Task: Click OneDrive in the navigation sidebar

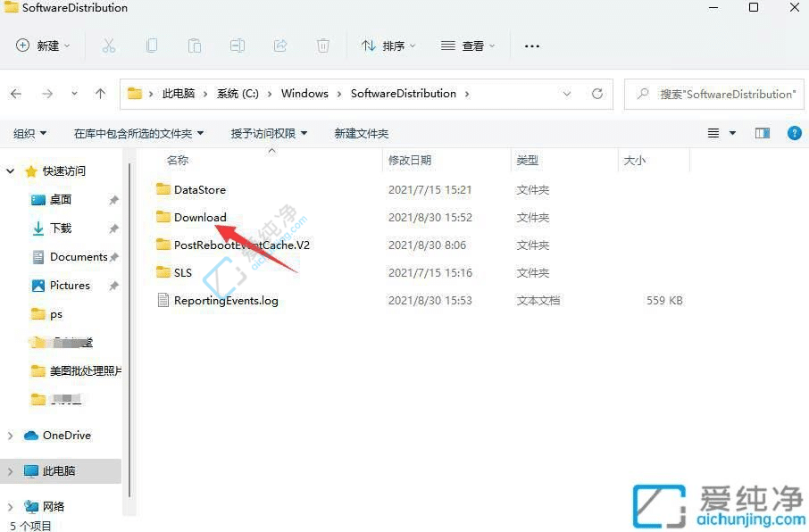Action: pos(66,435)
